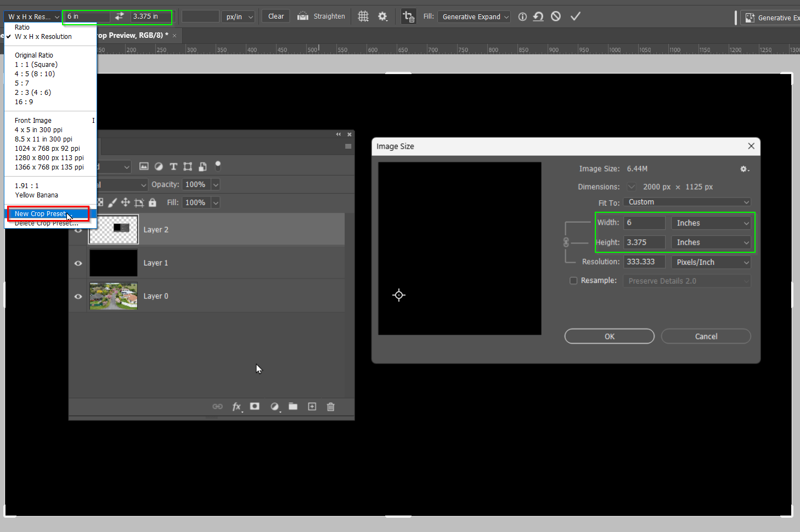Image resolution: width=800 pixels, height=532 pixels.
Task: Enable the Resample checkbox in Image Size
Action: 573,280
